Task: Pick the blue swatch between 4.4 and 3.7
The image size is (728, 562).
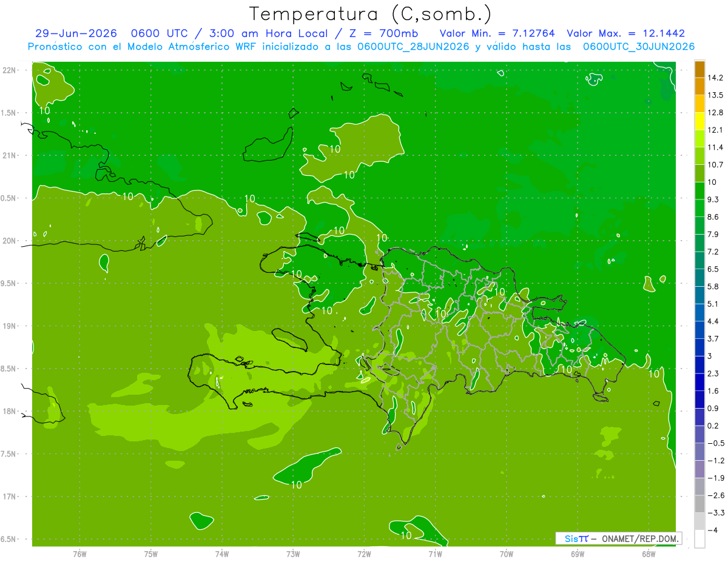Action: click(x=699, y=329)
